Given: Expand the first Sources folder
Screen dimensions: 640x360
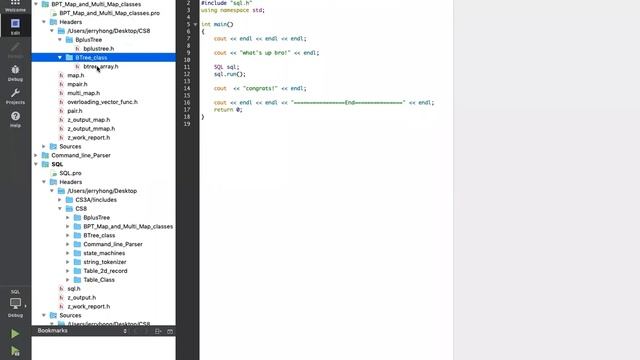Looking at the screenshot, I should click(44, 147).
